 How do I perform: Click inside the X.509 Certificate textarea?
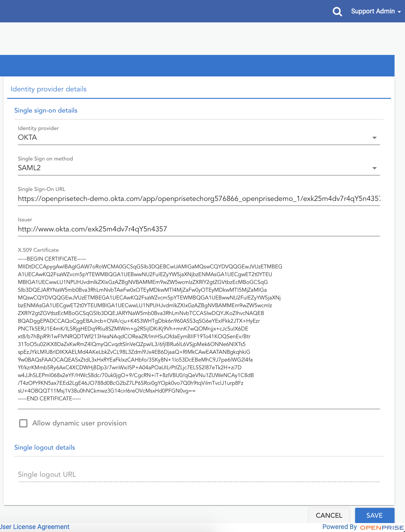coord(199,329)
